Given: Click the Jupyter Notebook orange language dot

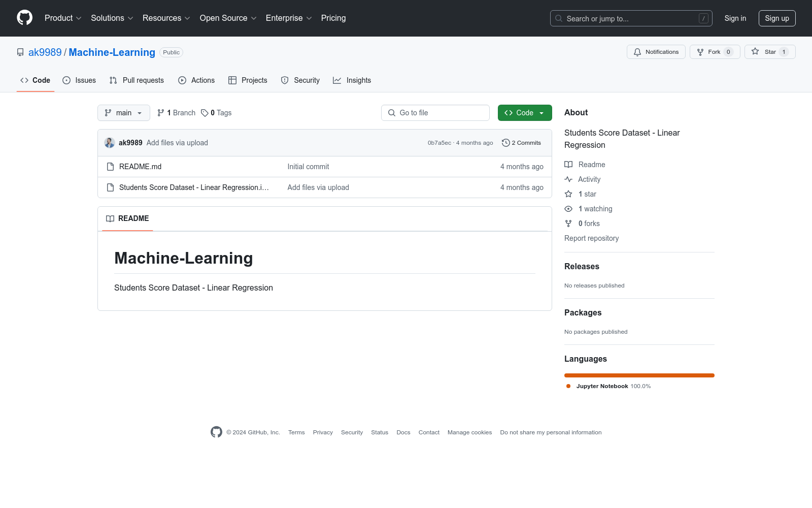Looking at the screenshot, I should (x=568, y=386).
